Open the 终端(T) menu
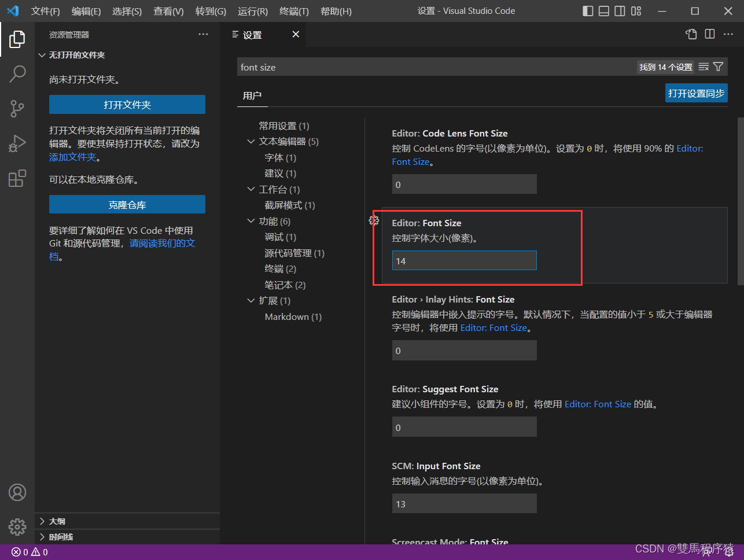This screenshot has height=560, width=744. pos(294,11)
